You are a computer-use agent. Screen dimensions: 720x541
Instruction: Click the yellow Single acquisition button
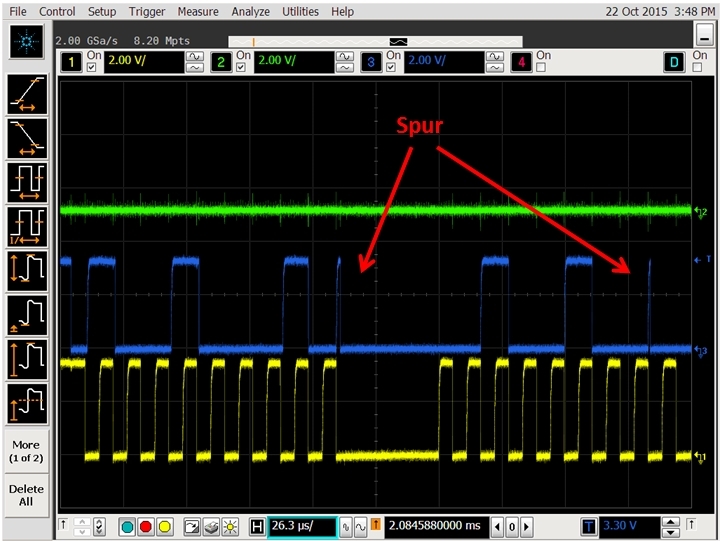click(164, 527)
